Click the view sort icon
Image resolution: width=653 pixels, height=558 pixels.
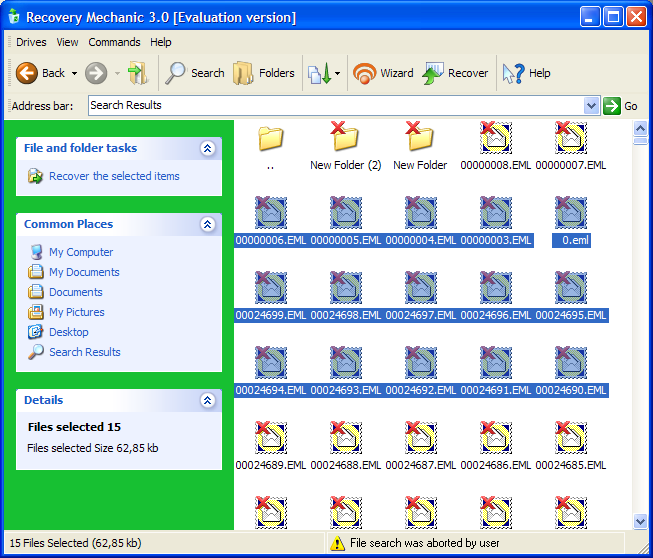click(319, 73)
